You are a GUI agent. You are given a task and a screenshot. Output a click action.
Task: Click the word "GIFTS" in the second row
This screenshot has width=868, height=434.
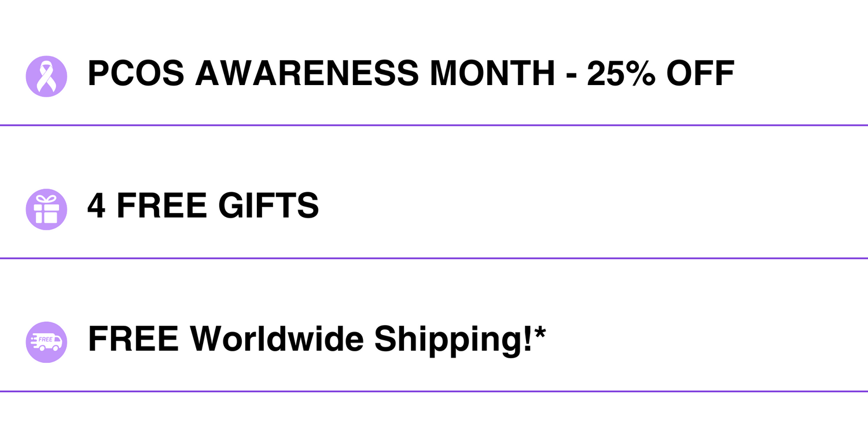click(x=269, y=207)
